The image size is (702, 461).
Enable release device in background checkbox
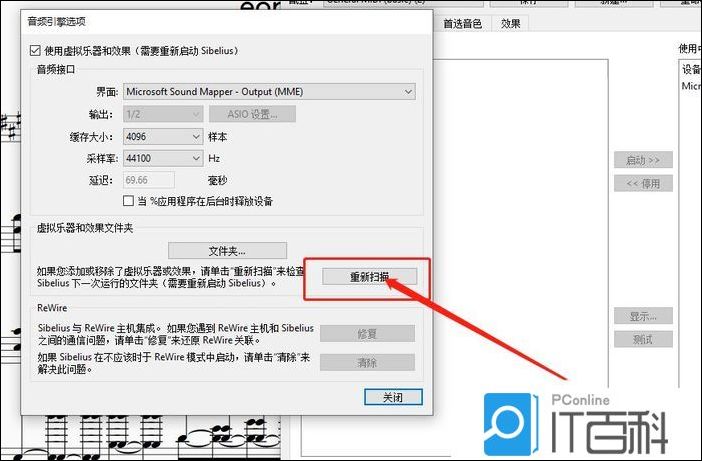[128, 201]
